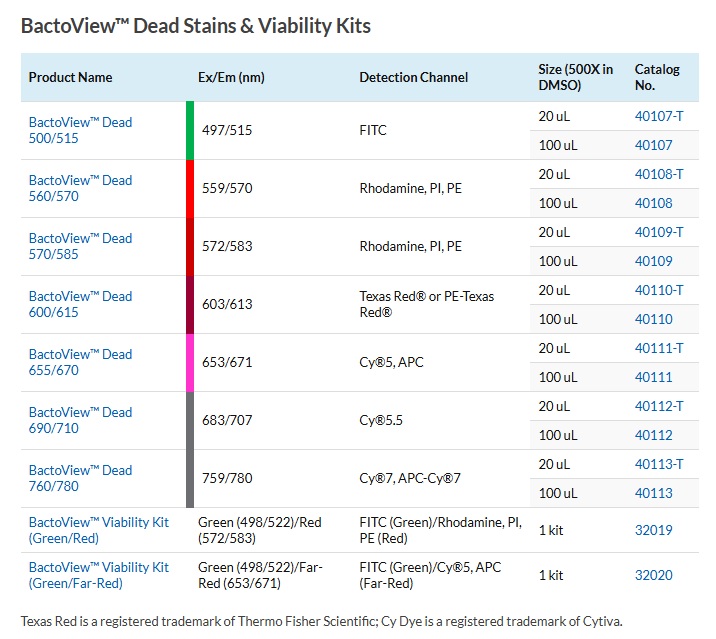The image size is (716, 639).
Task: Click catalog number 40112-T
Action: click(x=659, y=407)
